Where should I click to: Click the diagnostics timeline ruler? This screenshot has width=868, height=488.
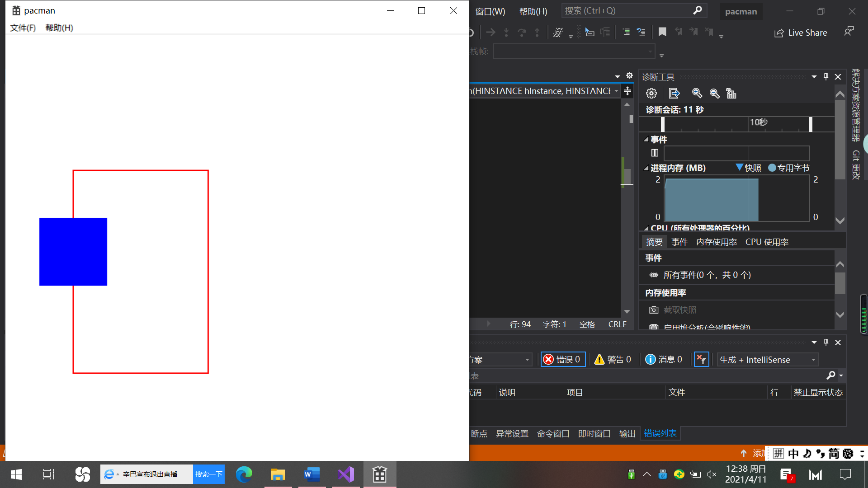(x=737, y=124)
